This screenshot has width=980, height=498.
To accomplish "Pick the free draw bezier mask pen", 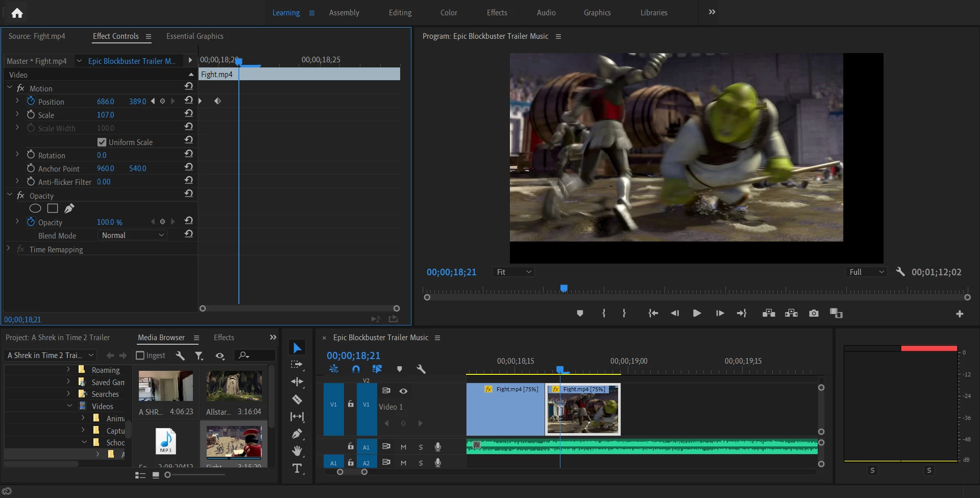I will point(69,208).
